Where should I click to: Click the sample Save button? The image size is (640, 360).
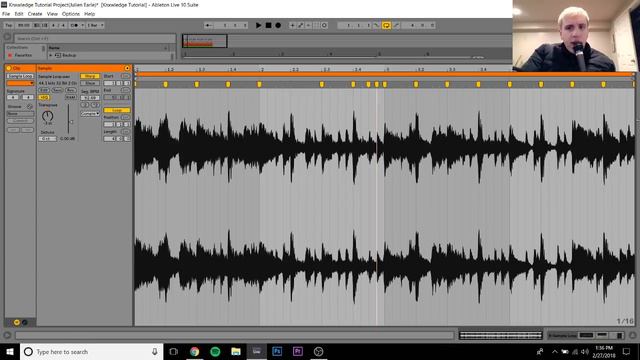(57, 90)
